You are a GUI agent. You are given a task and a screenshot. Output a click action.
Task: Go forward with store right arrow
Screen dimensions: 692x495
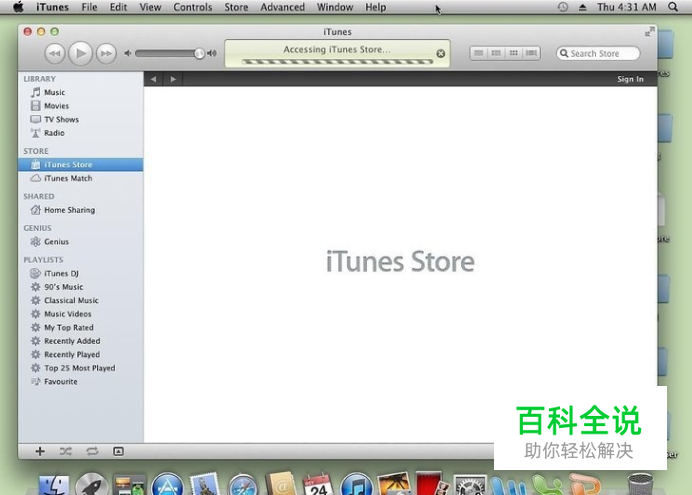173,79
